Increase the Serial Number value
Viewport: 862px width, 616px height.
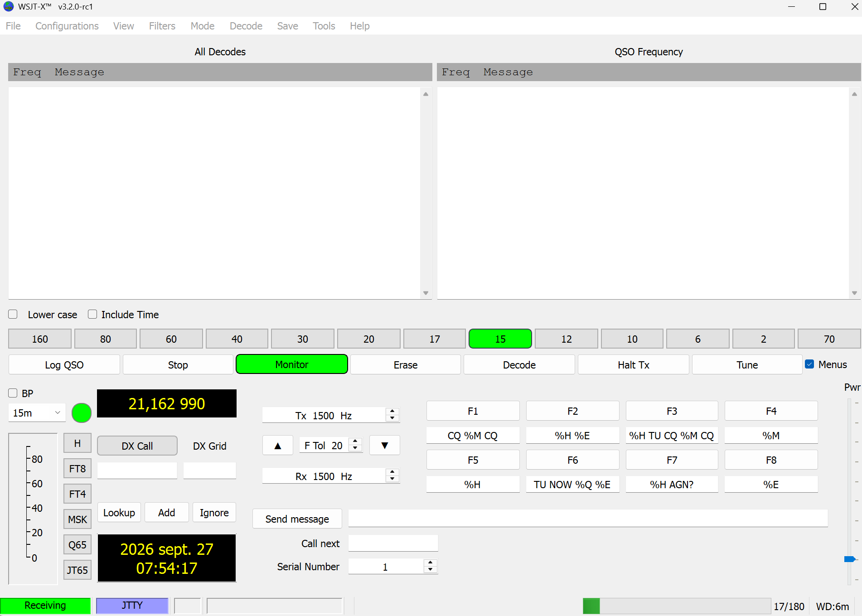coord(431,563)
